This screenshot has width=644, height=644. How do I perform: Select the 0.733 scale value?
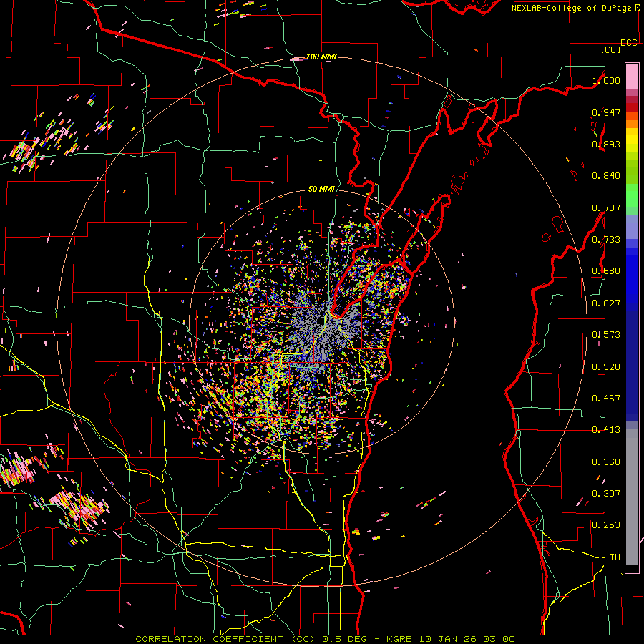tap(606, 240)
